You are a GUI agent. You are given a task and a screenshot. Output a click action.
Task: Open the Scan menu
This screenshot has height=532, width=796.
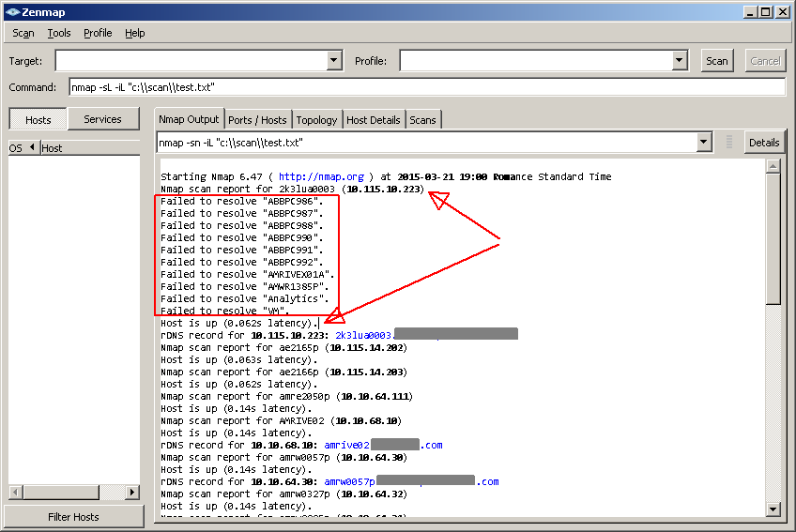[x=23, y=33]
